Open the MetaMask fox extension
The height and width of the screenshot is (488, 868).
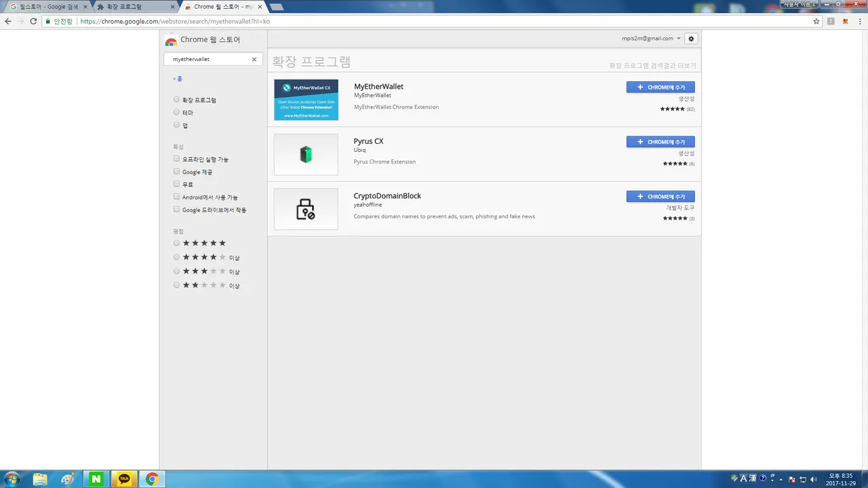click(845, 21)
